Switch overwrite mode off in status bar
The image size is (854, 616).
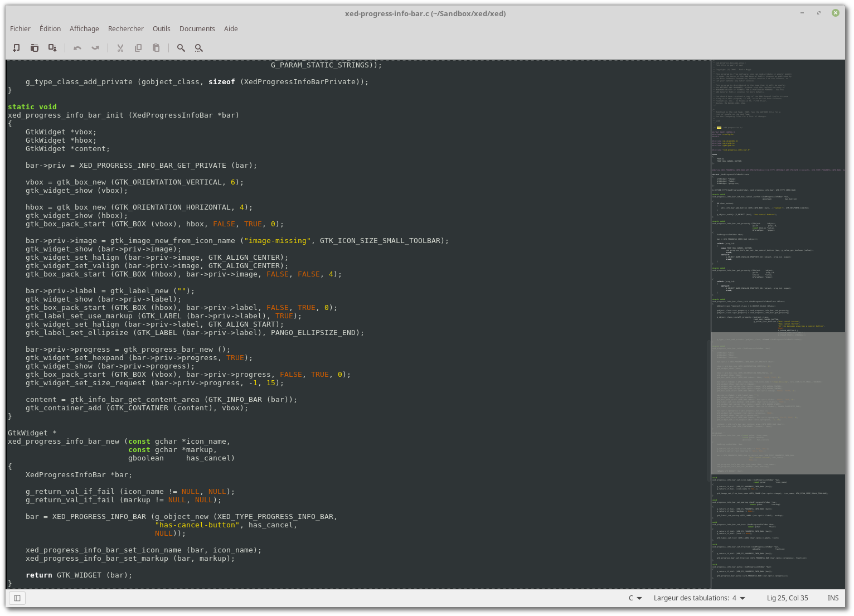point(833,598)
